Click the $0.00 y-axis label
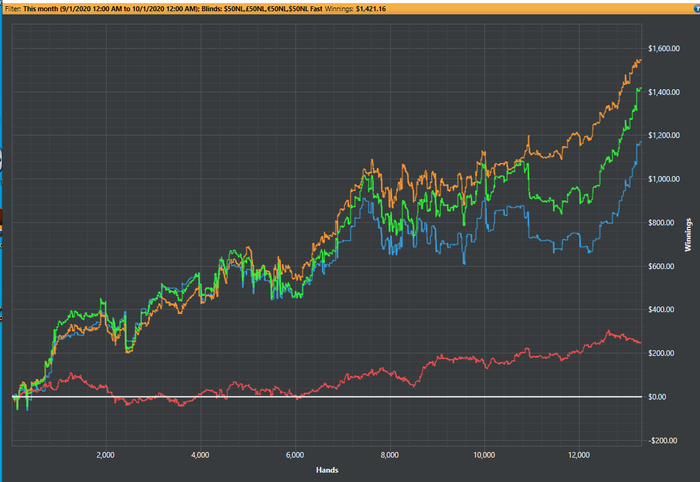The width and height of the screenshot is (700, 482). [657, 397]
